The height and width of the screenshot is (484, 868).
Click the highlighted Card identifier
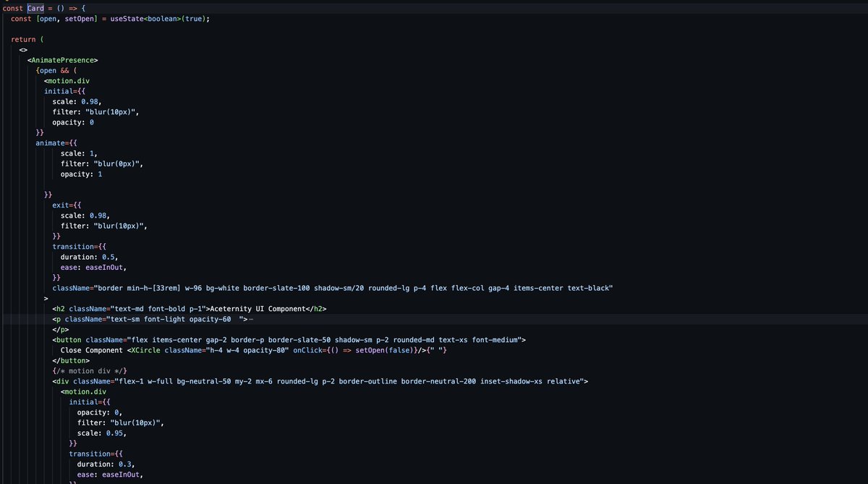(x=36, y=7)
